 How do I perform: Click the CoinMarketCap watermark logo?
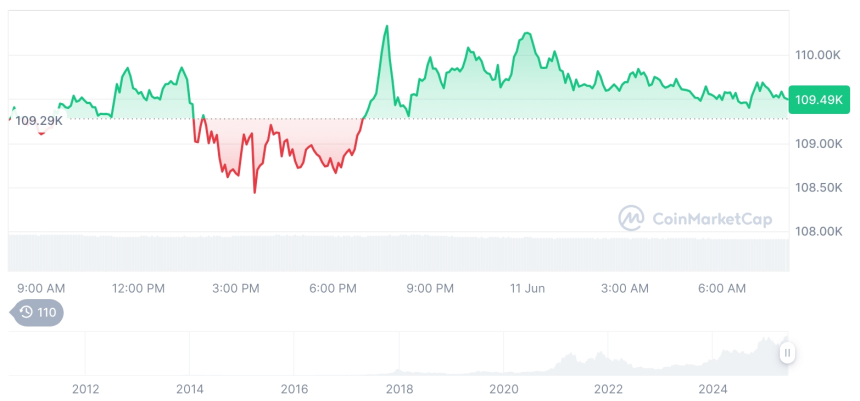tap(695, 219)
